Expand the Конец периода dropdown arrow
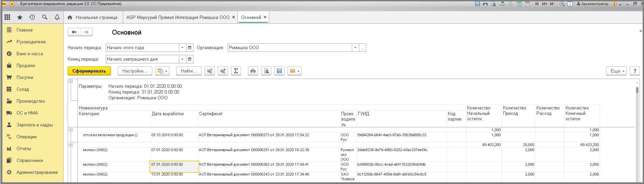The width and height of the screenshot is (644, 184). point(183,59)
